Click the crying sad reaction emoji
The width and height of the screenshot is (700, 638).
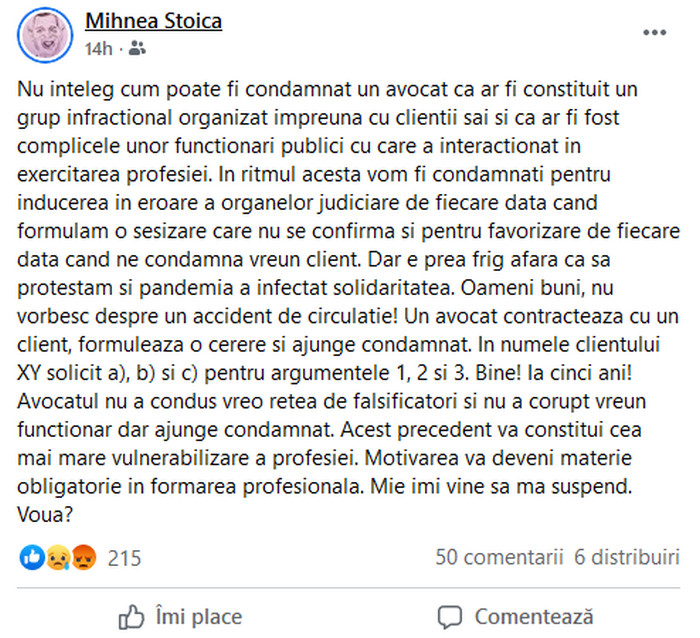[x=58, y=558]
